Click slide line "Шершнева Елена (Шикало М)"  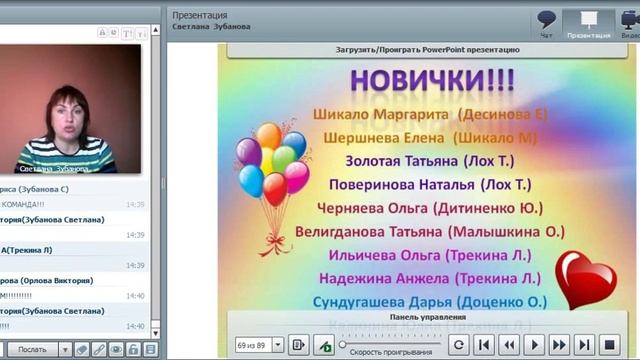[430, 138]
